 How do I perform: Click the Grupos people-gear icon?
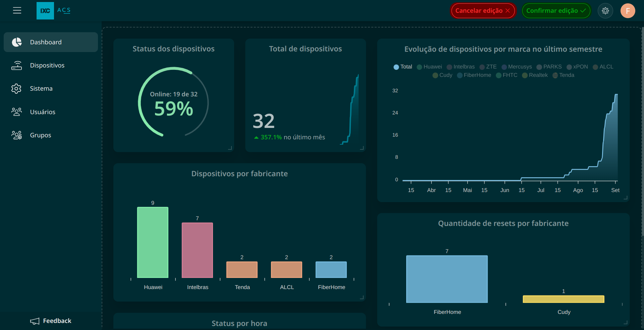(x=17, y=135)
